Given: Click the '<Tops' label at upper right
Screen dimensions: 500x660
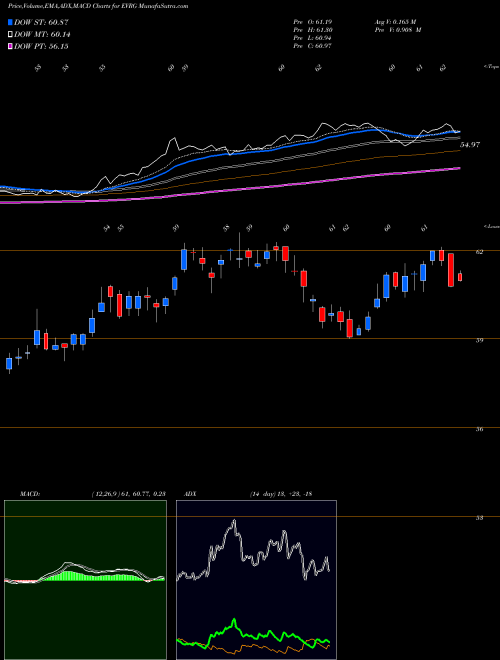Looking at the screenshot, I should point(491,67).
